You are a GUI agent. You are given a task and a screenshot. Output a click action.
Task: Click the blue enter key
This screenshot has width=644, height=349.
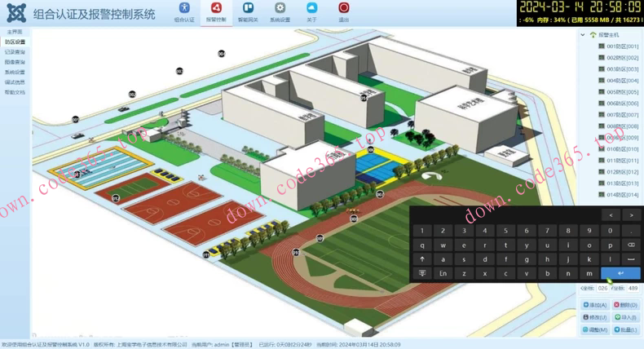click(620, 273)
